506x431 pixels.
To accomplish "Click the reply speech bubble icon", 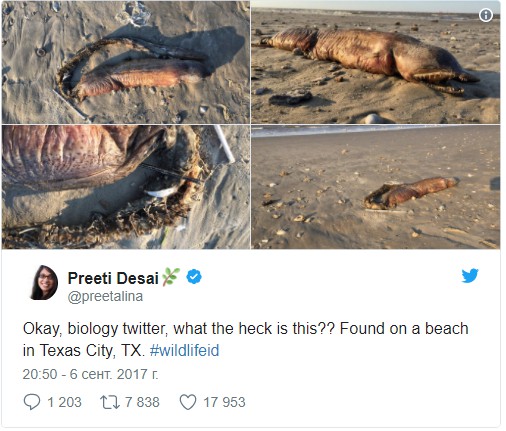I will click(x=32, y=402).
